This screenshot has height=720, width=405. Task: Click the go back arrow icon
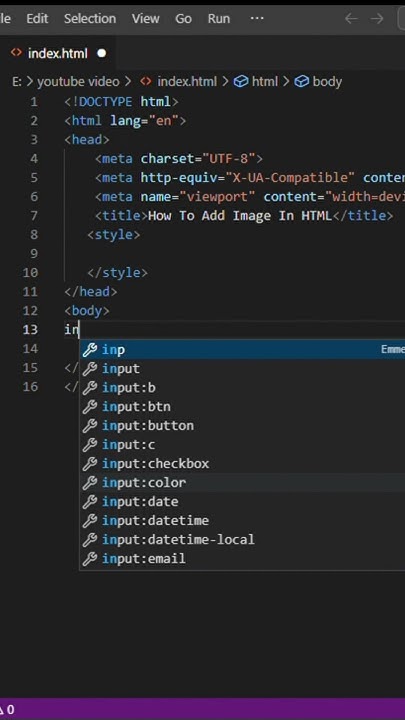351,19
